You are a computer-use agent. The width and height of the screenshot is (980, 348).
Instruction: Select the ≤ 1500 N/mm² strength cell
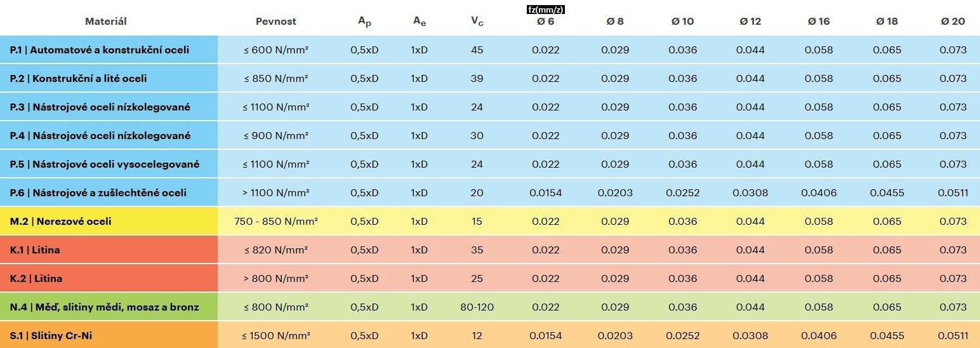(x=275, y=335)
